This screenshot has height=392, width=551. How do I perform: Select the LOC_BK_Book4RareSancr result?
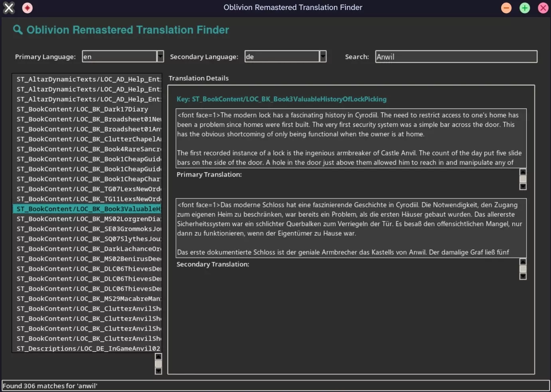87,149
